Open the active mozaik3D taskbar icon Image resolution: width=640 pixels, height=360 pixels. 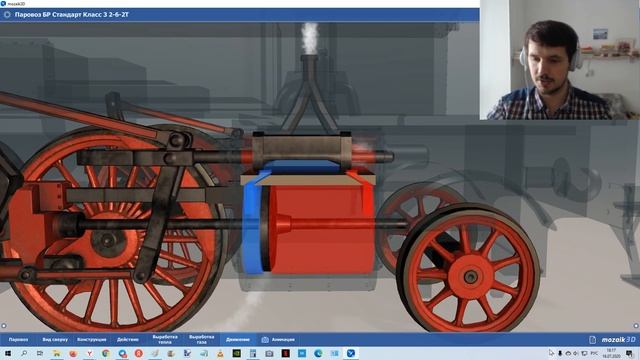[351, 353]
